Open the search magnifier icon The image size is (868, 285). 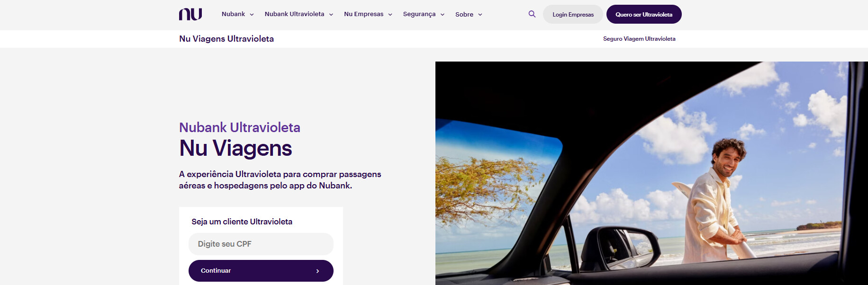(532, 14)
